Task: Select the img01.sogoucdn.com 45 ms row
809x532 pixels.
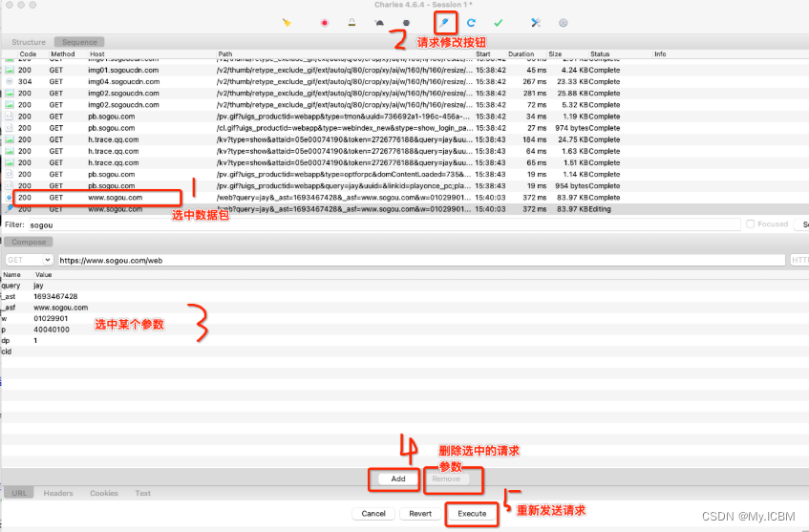Action: pyautogui.click(x=405, y=70)
